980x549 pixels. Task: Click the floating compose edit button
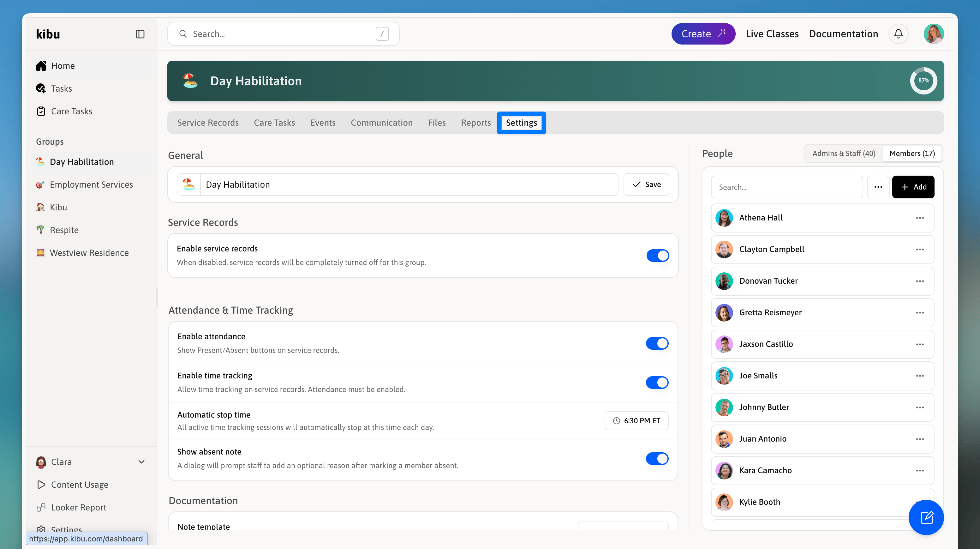pyautogui.click(x=926, y=517)
